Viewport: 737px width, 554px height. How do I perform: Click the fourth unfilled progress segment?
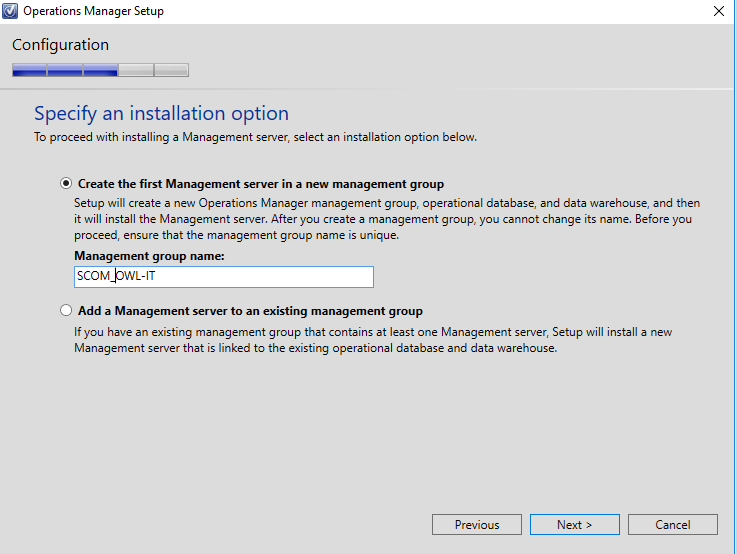(136, 70)
